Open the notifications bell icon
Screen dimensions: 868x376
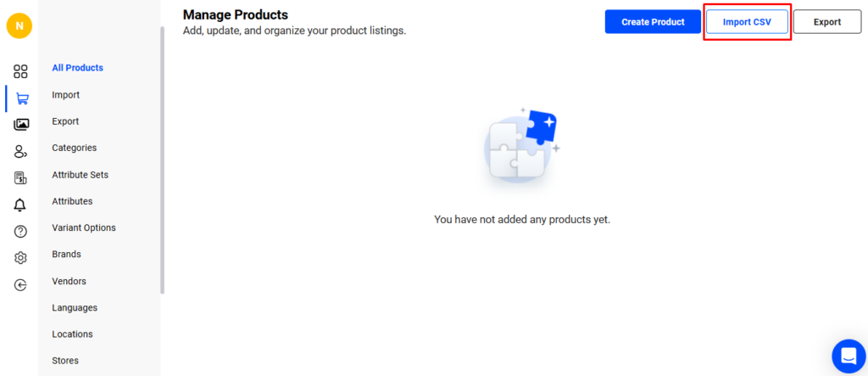(x=20, y=205)
